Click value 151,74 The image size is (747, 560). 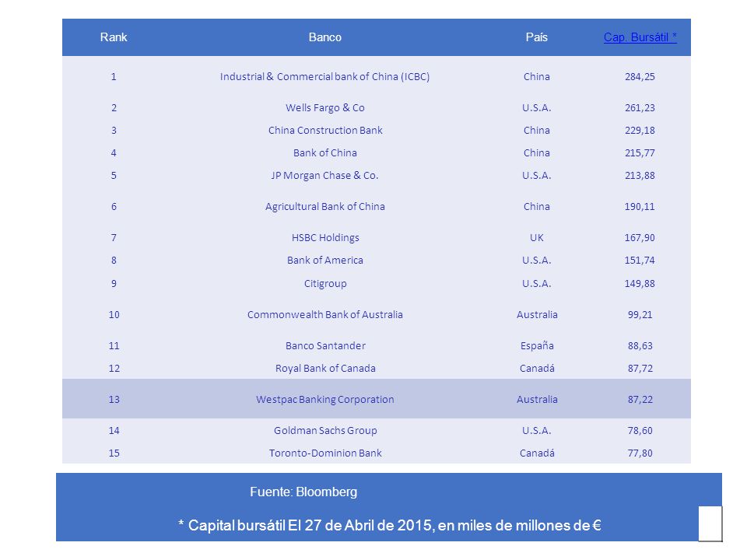point(640,260)
